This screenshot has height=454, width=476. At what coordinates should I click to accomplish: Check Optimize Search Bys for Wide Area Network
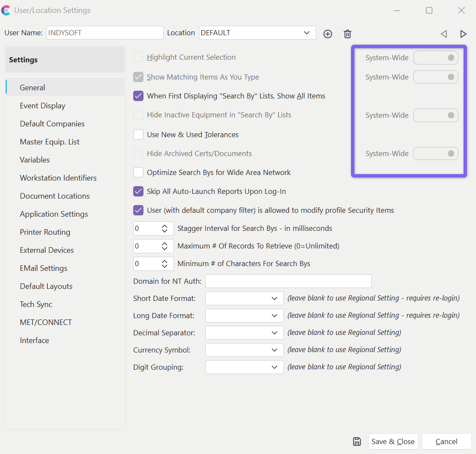coord(138,172)
